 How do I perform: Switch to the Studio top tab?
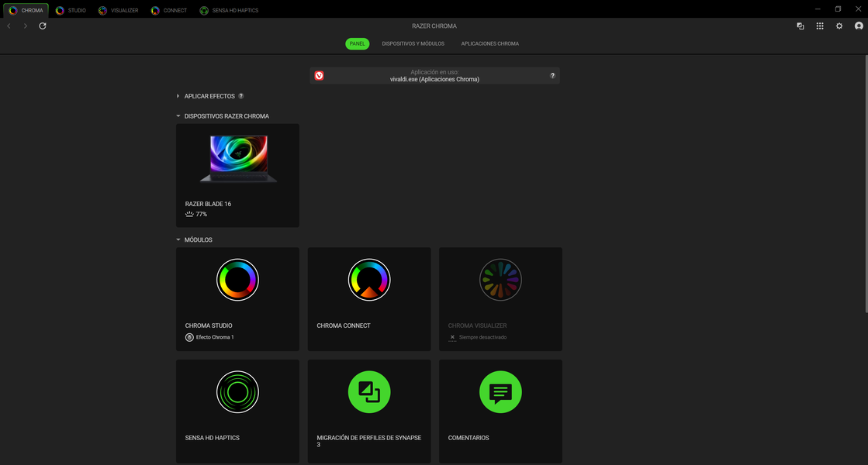pyautogui.click(x=71, y=11)
